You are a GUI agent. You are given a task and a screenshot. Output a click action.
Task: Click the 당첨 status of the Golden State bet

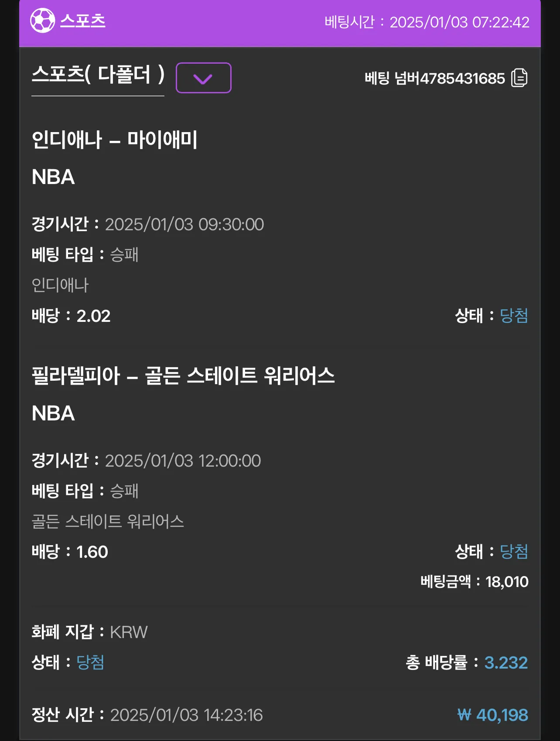514,552
